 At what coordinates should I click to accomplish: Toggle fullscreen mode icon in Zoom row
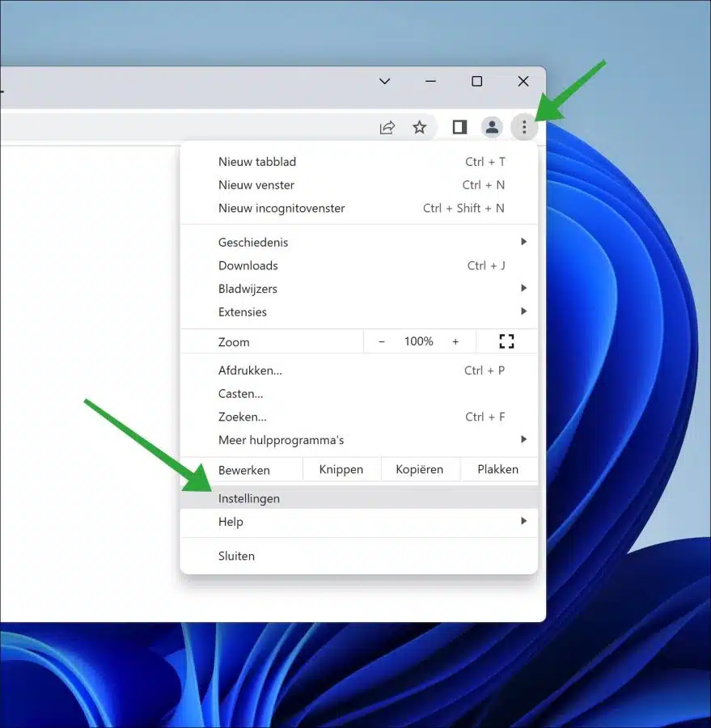pos(506,341)
